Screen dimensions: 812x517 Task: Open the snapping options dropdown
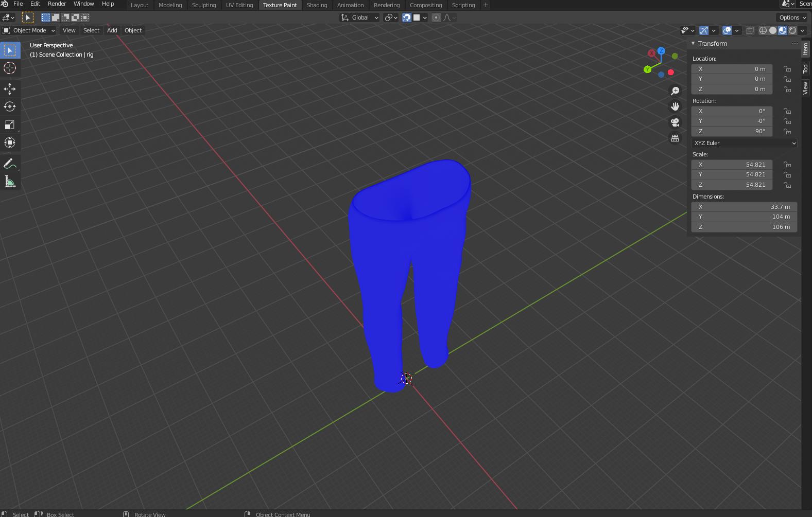420,17
